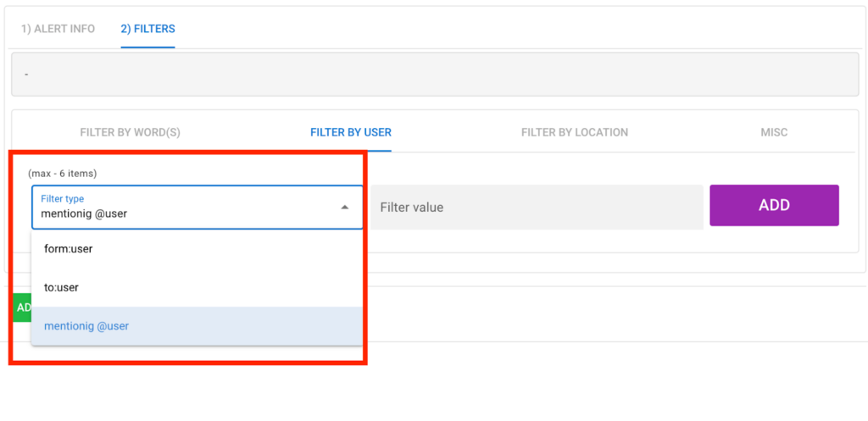868x421 pixels.
Task: Click the "Filter type" field label
Action: point(62,199)
